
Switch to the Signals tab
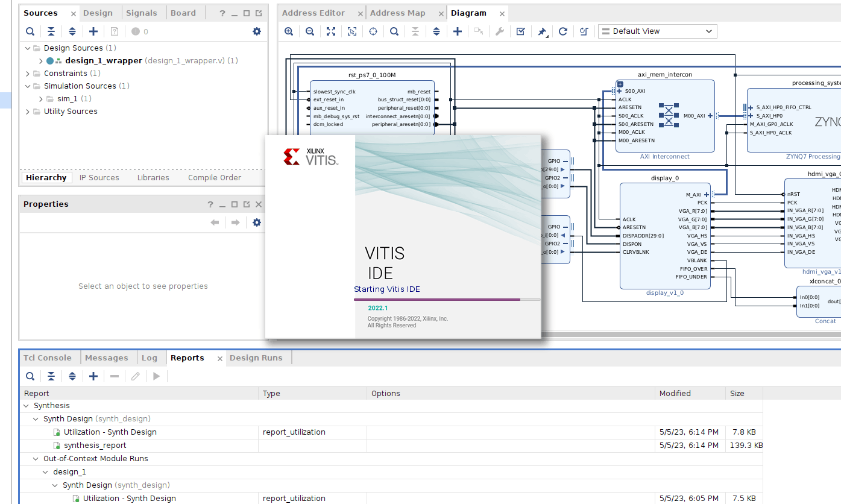[x=142, y=13]
